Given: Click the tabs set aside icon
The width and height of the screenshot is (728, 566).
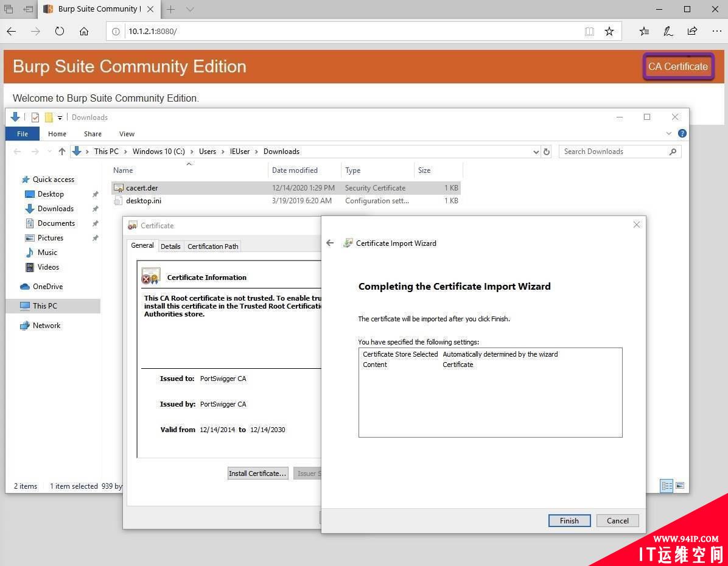Looking at the screenshot, I should click(x=9, y=9).
